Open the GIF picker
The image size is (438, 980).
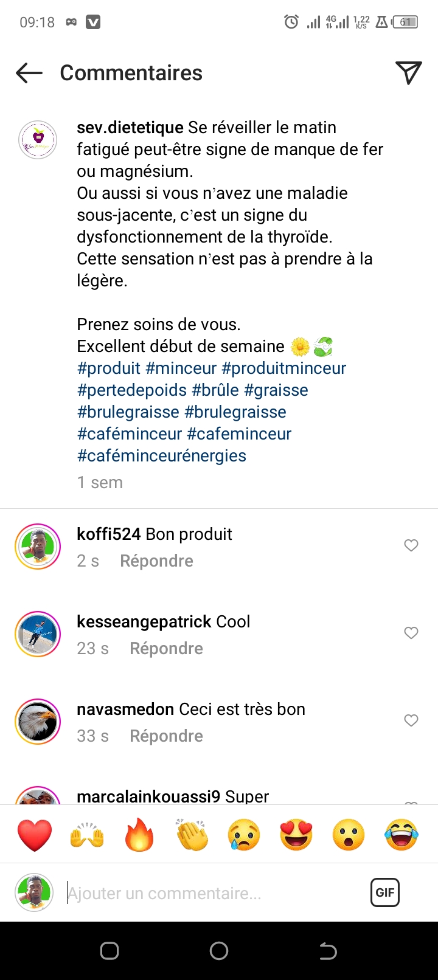tap(384, 892)
